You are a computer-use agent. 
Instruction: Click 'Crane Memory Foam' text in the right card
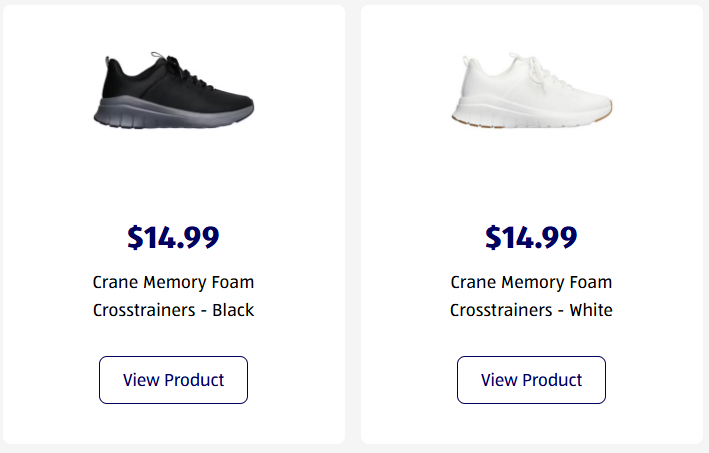coord(531,282)
